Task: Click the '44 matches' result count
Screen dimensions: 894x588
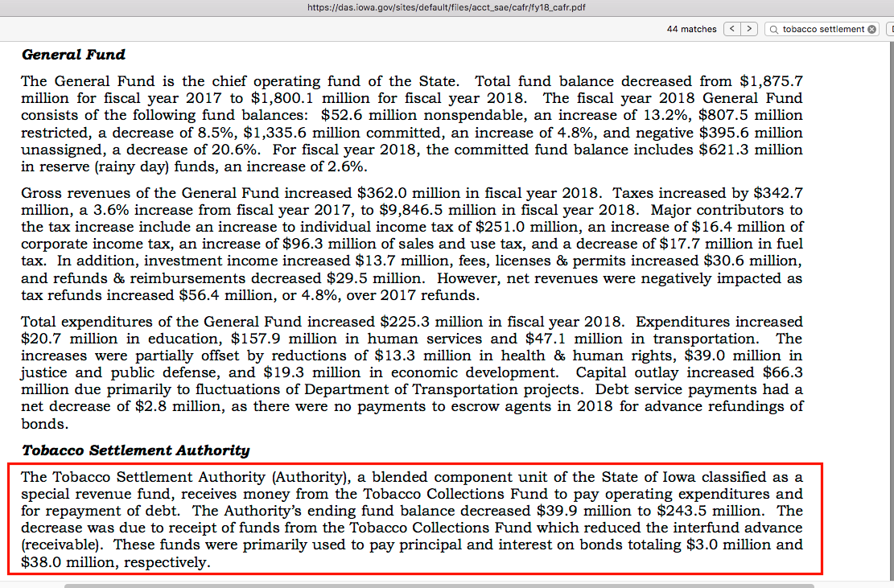Action: pos(691,29)
